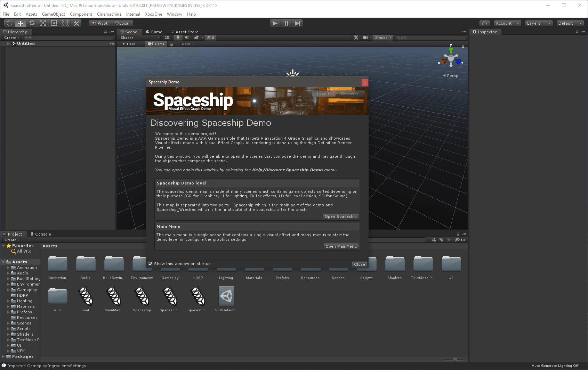Image resolution: width=588 pixels, height=370 pixels.
Task: Toggle scene audio speaker icon
Action: click(x=187, y=38)
